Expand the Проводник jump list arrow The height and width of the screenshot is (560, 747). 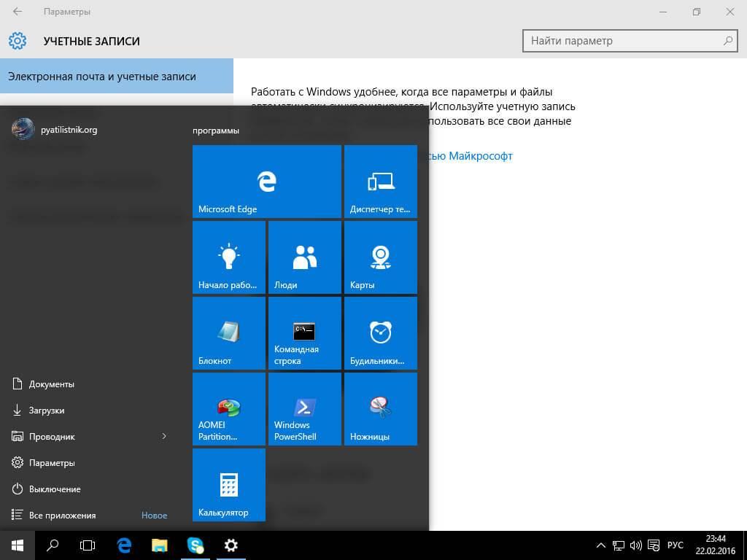(164, 436)
